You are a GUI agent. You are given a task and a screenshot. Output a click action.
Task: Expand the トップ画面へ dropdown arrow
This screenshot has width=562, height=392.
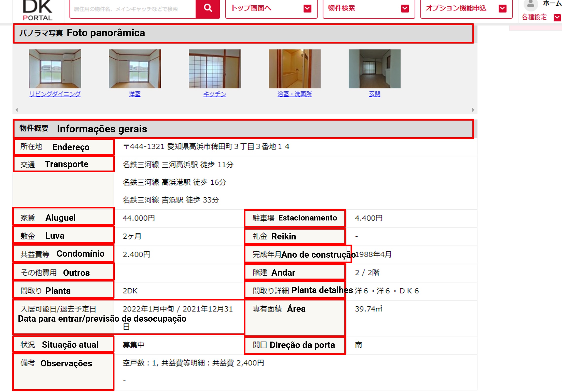point(307,9)
